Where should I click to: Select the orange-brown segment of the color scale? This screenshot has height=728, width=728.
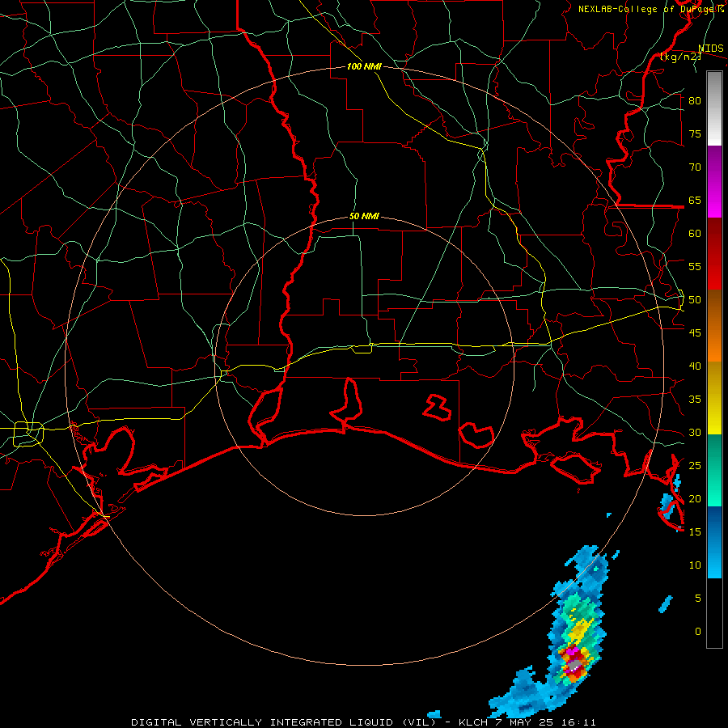click(x=714, y=325)
